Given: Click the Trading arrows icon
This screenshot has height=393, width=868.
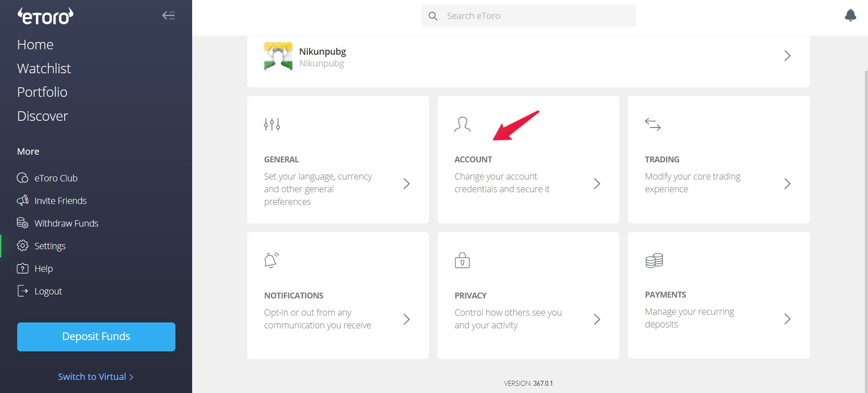Looking at the screenshot, I should (x=653, y=124).
